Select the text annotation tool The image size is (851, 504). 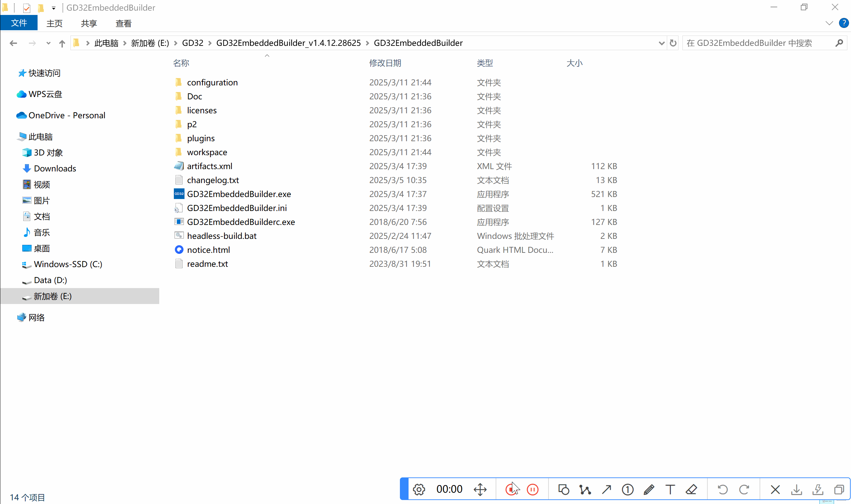[x=670, y=489]
